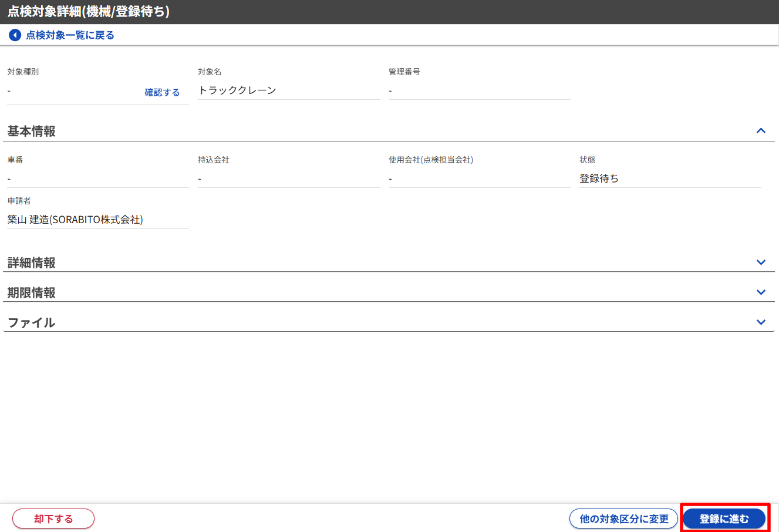Image resolution: width=779 pixels, height=532 pixels.
Task: Click applicant 築山 建造(SORABITO株式会社)
Action: point(75,220)
